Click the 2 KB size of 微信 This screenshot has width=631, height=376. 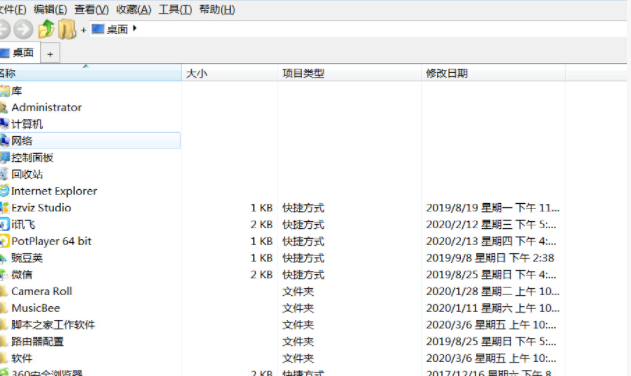pyautogui.click(x=261, y=275)
